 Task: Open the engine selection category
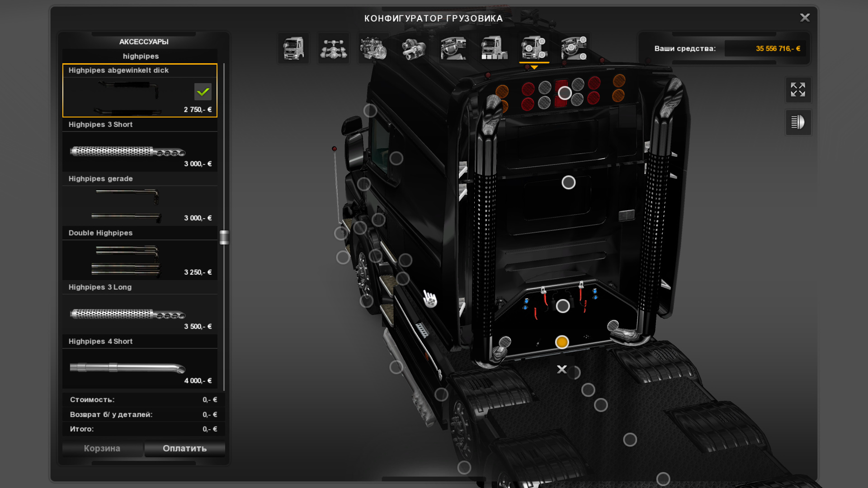point(373,48)
